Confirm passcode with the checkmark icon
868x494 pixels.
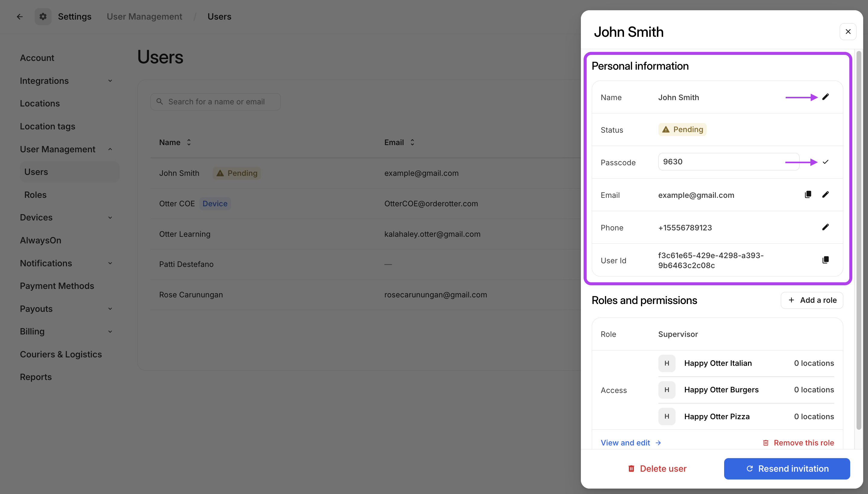point(825,162)
